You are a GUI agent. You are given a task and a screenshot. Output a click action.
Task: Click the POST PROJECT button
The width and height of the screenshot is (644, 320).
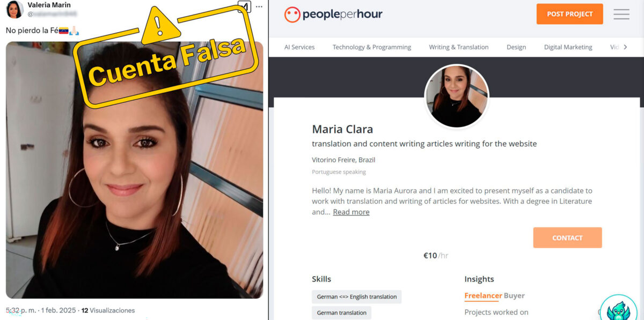pos(570,14)
